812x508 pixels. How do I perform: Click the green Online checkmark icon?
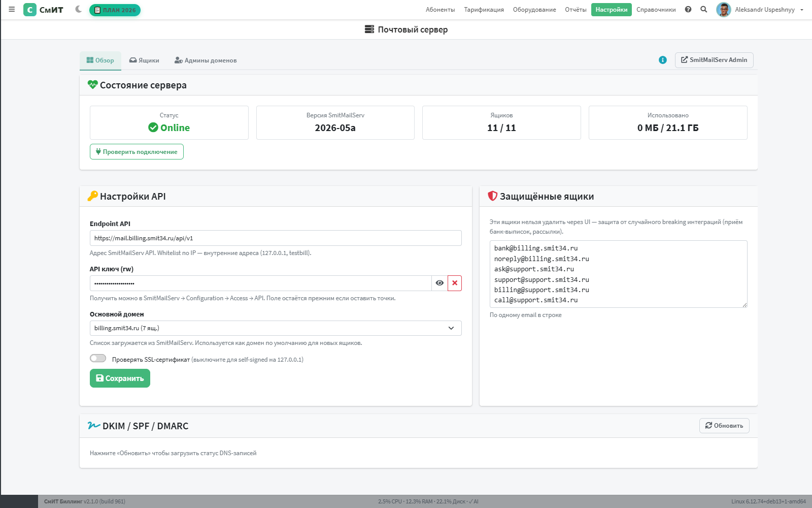(153, 128)
